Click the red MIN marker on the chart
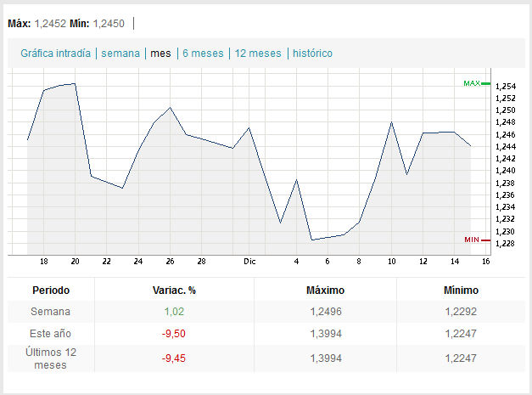This screenshot has width=532, height=395. click(x=473, y=240)
